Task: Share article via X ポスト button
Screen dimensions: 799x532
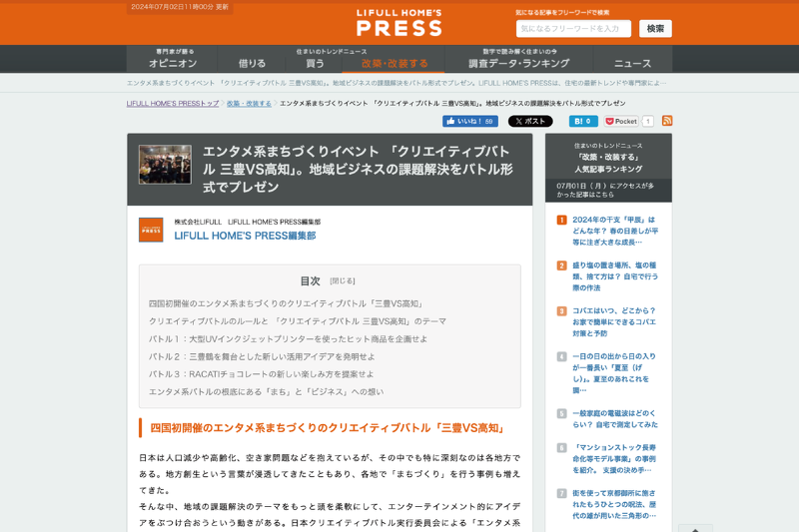Action: [x=529, y=121]
